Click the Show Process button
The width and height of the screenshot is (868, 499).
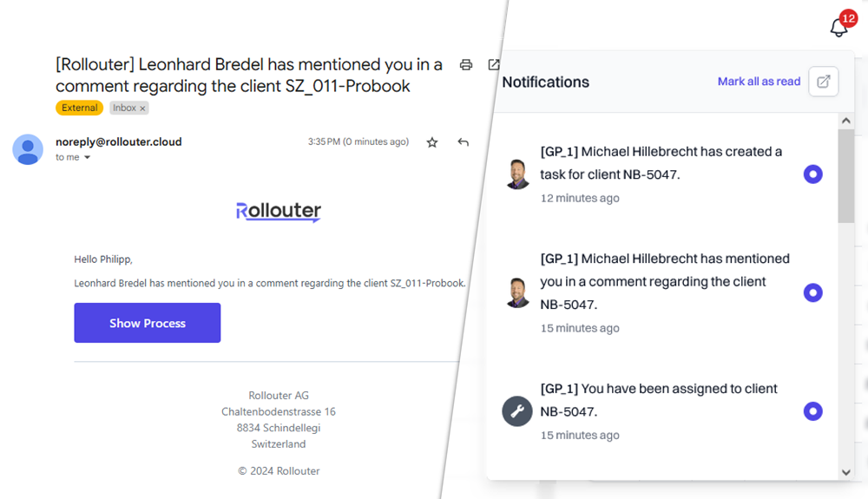coord(148,323)
